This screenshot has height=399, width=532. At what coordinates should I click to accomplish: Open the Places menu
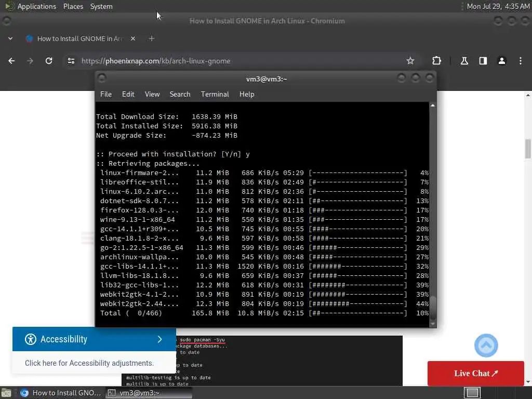73,6
